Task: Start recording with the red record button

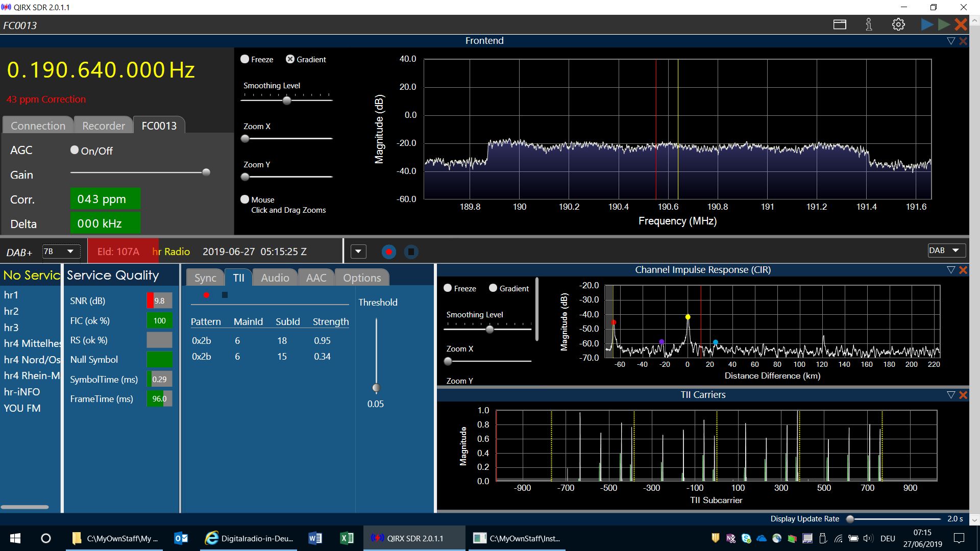Action: [389, 252]
